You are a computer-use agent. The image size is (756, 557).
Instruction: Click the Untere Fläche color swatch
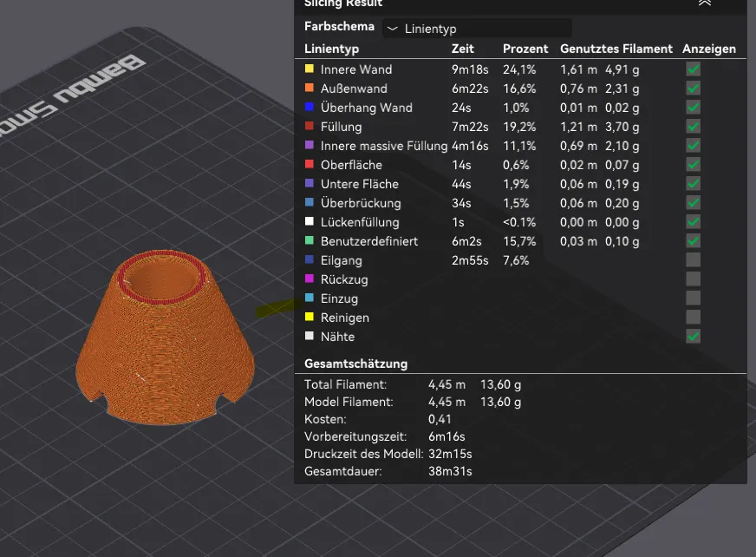pyautogui.click(x=310, y=183)
